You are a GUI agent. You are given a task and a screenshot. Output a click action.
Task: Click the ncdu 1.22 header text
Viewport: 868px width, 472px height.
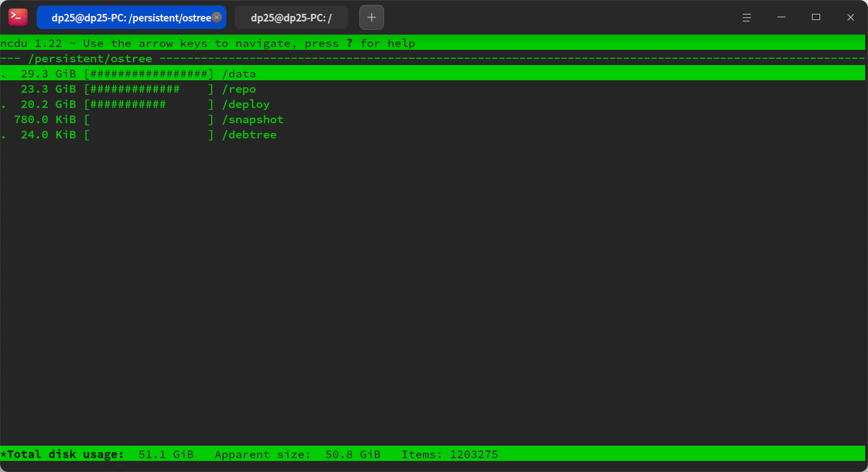(x=31, y=43)
